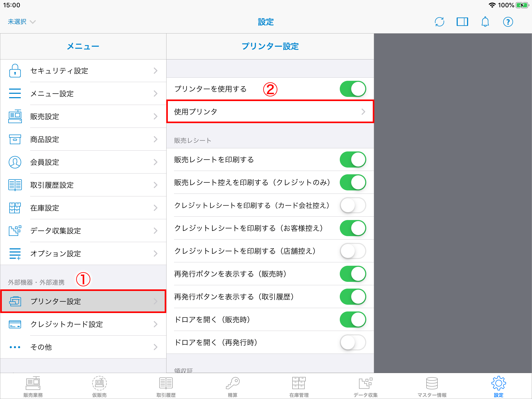Viewport: 532px width, 399px height.
Task: Open the 未選択 store dropdown
Action: point(22,22)
